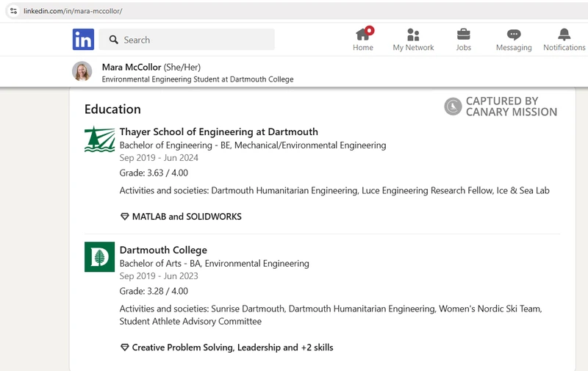This screenshot has width=588, height=371.
Task: Open the Jobs briefcase icon
Action: tap(464, 34)
